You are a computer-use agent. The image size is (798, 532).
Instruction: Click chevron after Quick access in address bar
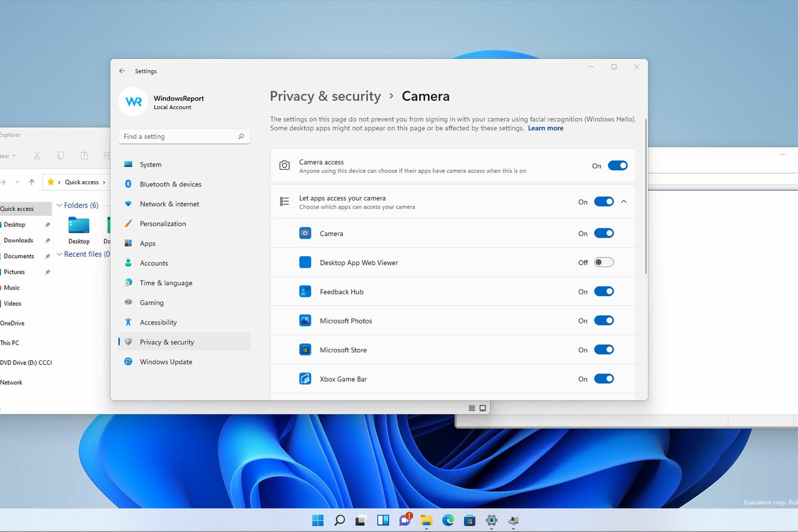pyautogui.click(x=104, y=182)
